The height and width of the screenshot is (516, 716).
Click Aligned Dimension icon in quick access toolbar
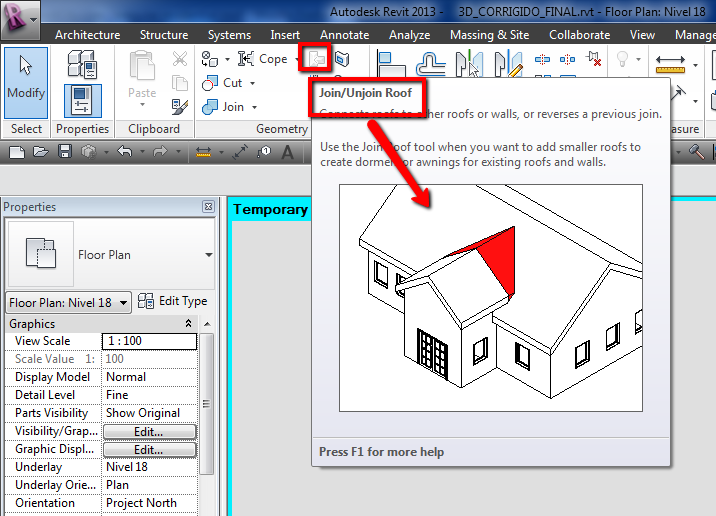(240, 152)
